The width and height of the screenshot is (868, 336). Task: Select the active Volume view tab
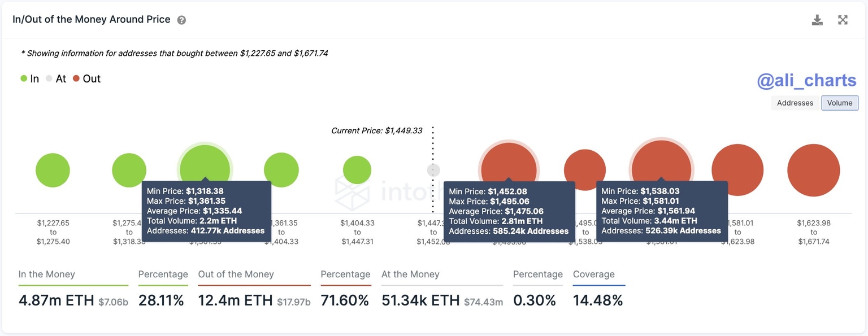click(x=840, y=103)
